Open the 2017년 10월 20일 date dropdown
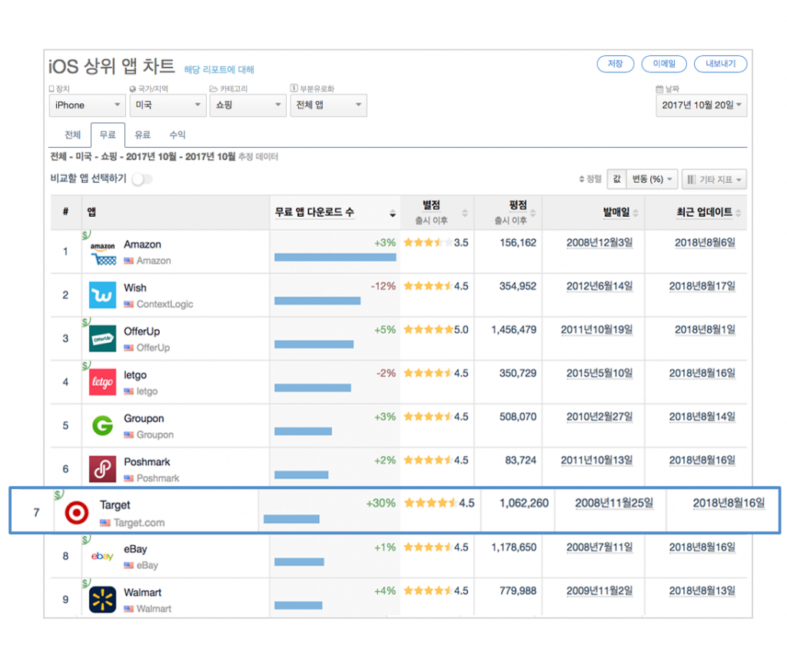The width and height of the screenshot is (787, 672). pyautogui.click(x=701, y=105)
